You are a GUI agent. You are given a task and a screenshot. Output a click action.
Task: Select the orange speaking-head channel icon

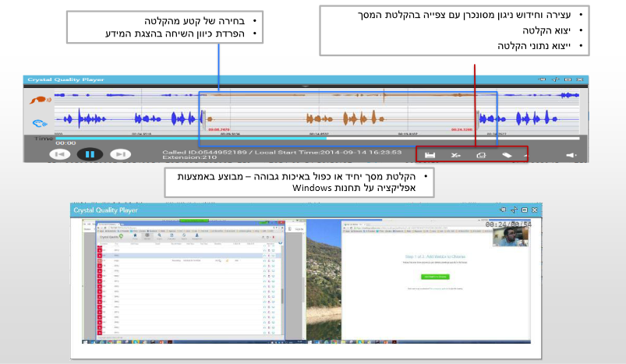(x=41, y=100)
